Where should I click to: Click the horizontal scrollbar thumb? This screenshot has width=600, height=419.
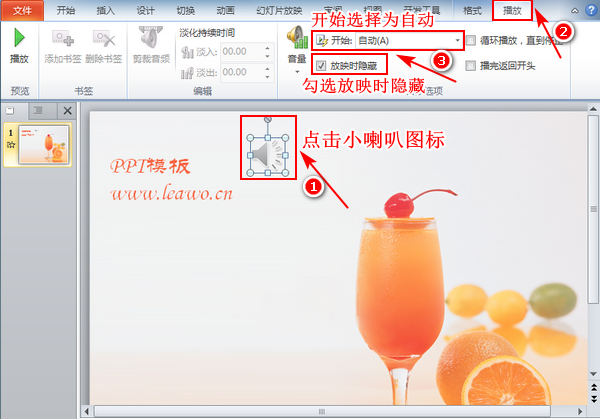click(322, 412)
